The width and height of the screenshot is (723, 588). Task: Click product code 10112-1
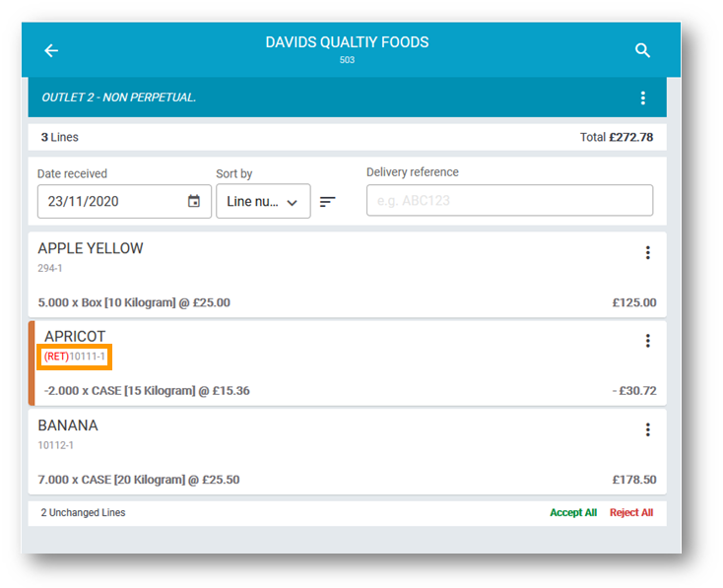point(55,445)
